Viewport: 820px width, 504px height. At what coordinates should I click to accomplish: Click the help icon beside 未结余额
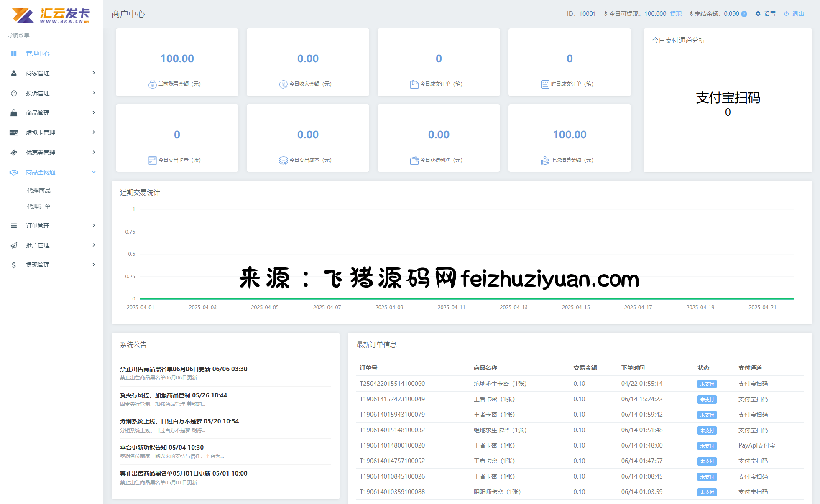(744, 14)
